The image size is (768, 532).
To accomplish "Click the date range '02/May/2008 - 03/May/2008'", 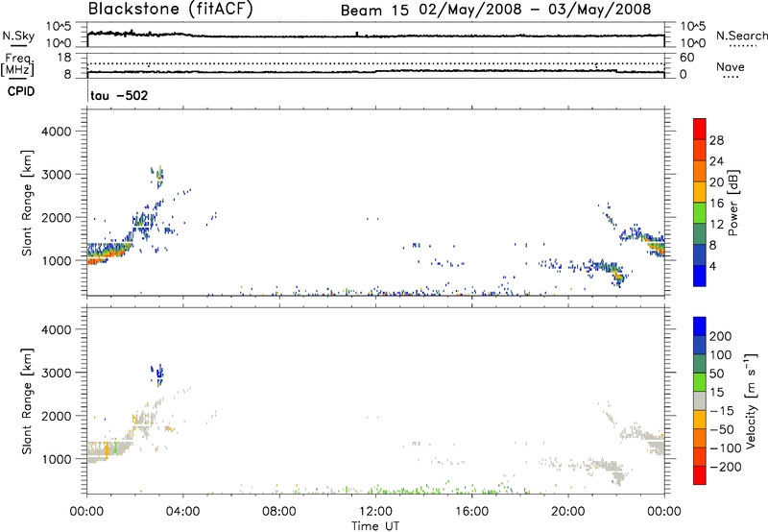I will click(x=535, y=10).
